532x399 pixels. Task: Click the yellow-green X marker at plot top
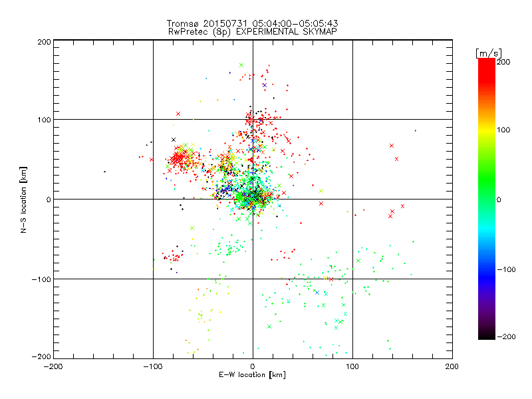[241, 65]
